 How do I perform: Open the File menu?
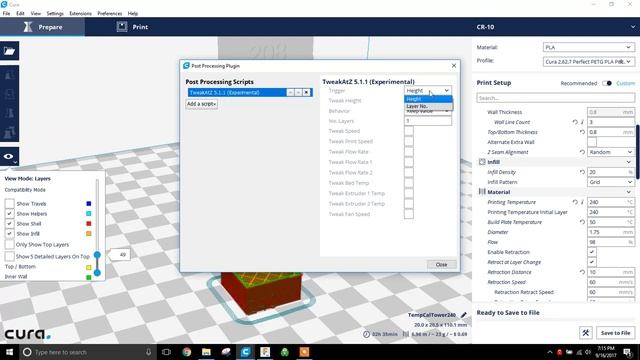click(x=7, y=13)
